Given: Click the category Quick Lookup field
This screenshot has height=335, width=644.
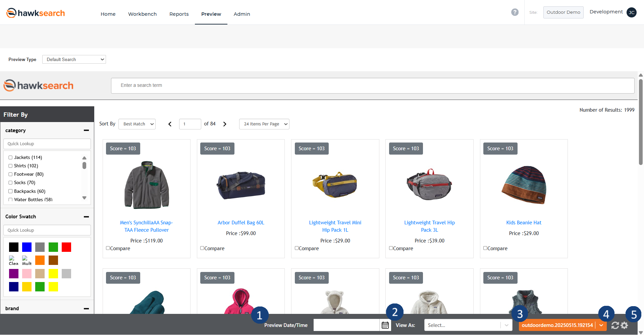Looking at the screenshot, I should [x=47, y=144].
